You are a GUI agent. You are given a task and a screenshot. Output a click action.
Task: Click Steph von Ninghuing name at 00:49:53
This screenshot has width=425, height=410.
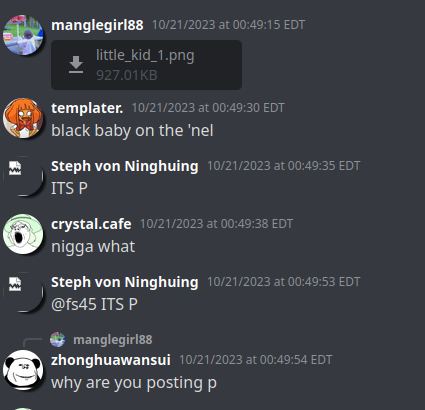tap(125, 282)
